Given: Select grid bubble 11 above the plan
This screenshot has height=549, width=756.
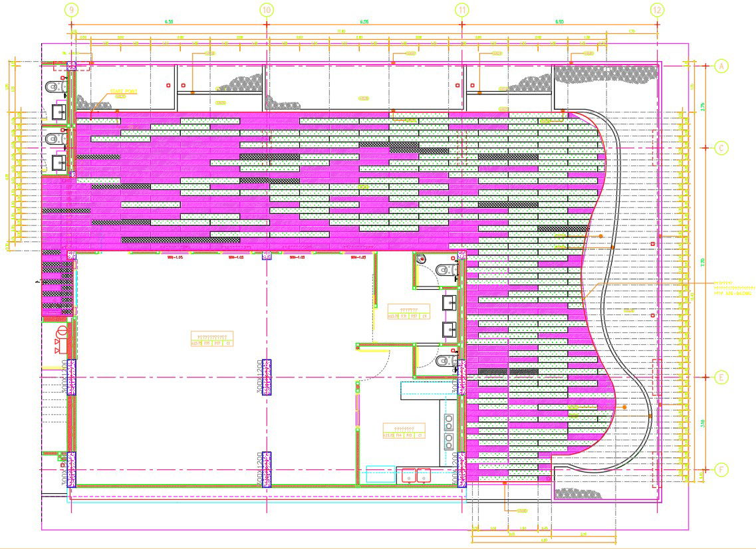Looking at the screenshot, I should point(461,11).
